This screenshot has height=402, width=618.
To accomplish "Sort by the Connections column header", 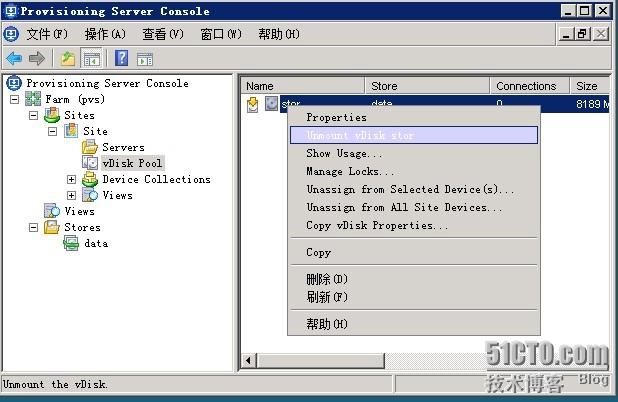I will pos(530,86).
